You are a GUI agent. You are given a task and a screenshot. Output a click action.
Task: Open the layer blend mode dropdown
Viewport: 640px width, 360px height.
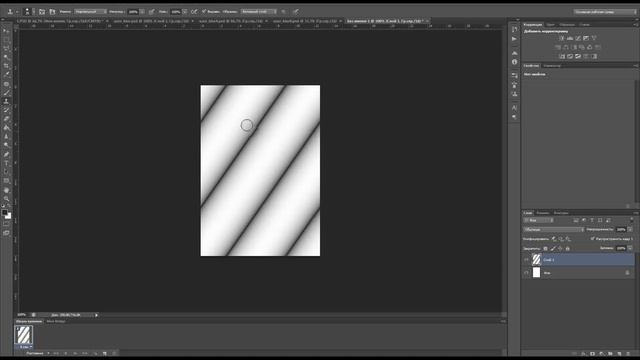pyautogui.click(x=554, y=230)
